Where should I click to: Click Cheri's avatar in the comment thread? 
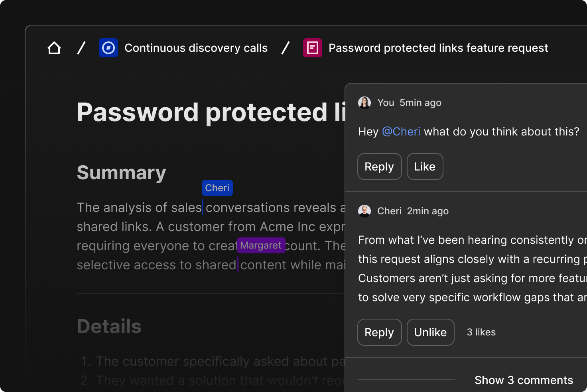364,211
